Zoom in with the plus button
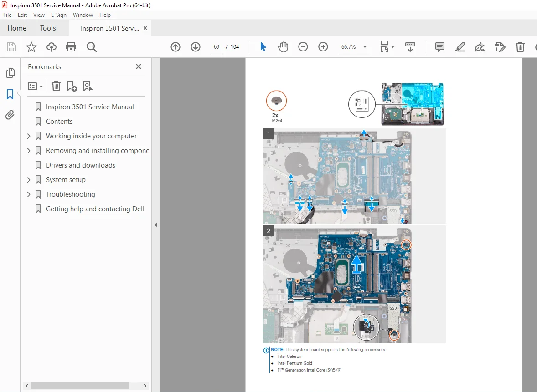This screenshot has width=537, height=392. [x=323, y=47]
